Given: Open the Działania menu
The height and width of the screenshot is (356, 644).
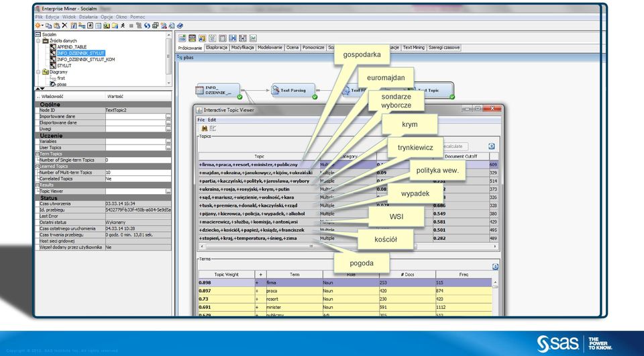Looking at the screenshot, I should tap(89, 17).
